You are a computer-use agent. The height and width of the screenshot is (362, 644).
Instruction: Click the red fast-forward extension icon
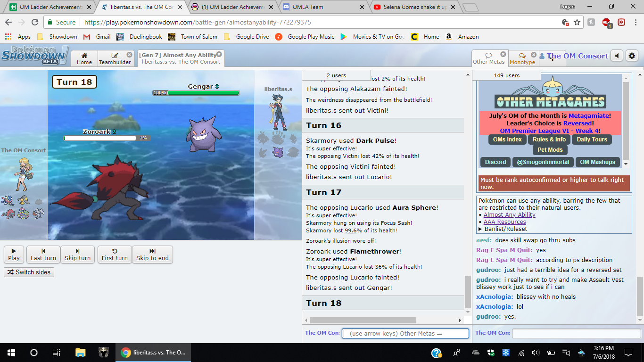[622, 22]
